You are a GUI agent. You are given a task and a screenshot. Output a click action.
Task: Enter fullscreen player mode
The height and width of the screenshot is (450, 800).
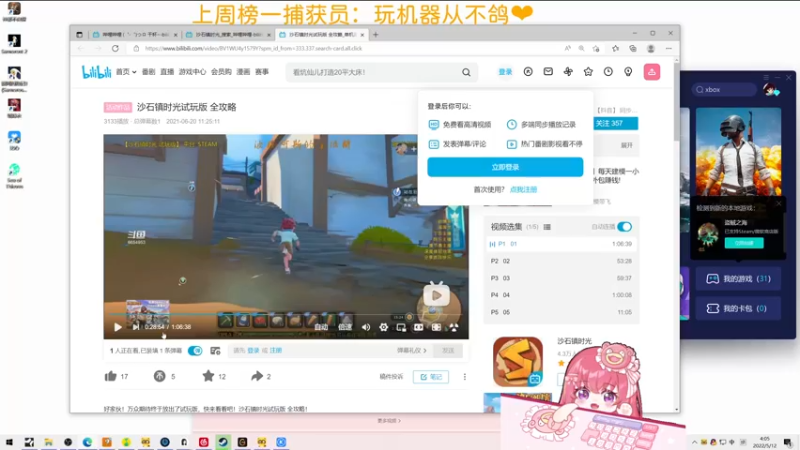454,327
